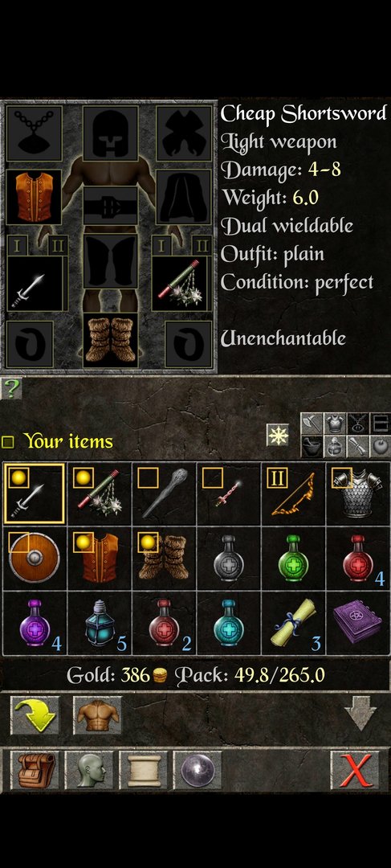The height and width of the screenshot is (868, 391).
Task: Filter inventory by weapons axe icon
Action: pyautogui.click(x=312, y=424)
